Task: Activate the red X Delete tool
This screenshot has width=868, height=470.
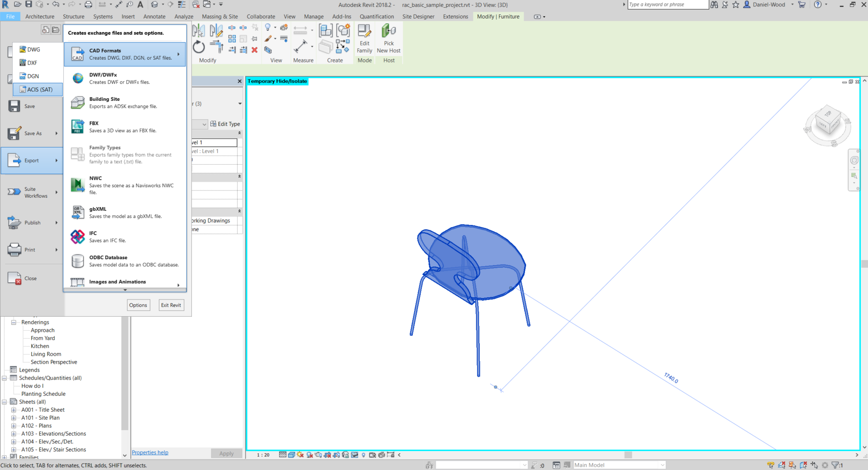Action: tap(254, 50)
